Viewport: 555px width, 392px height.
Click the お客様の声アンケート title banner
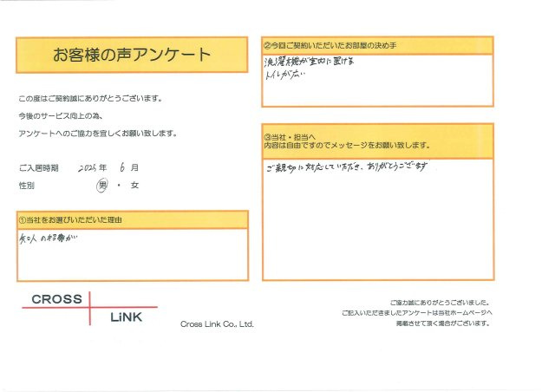[132, 55]
